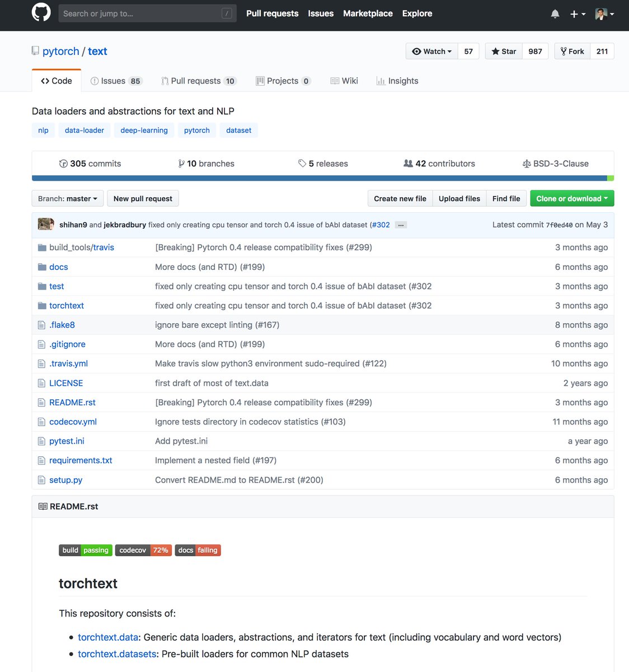View the 305 commits history
Screen dimensions: 629x672
(90, 164)
